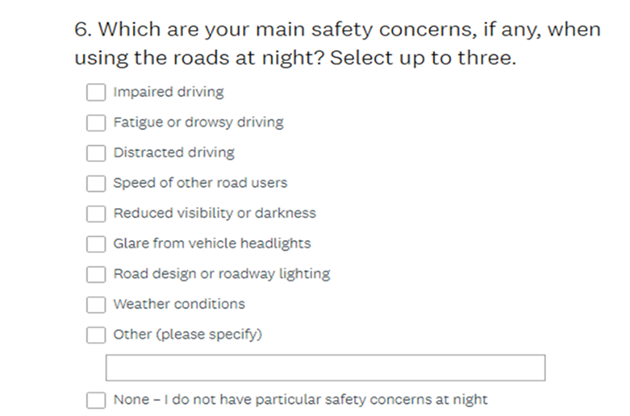Click the "Glare from vehicle headlights" label text
The image size is (630, 416).
(212, 243)
